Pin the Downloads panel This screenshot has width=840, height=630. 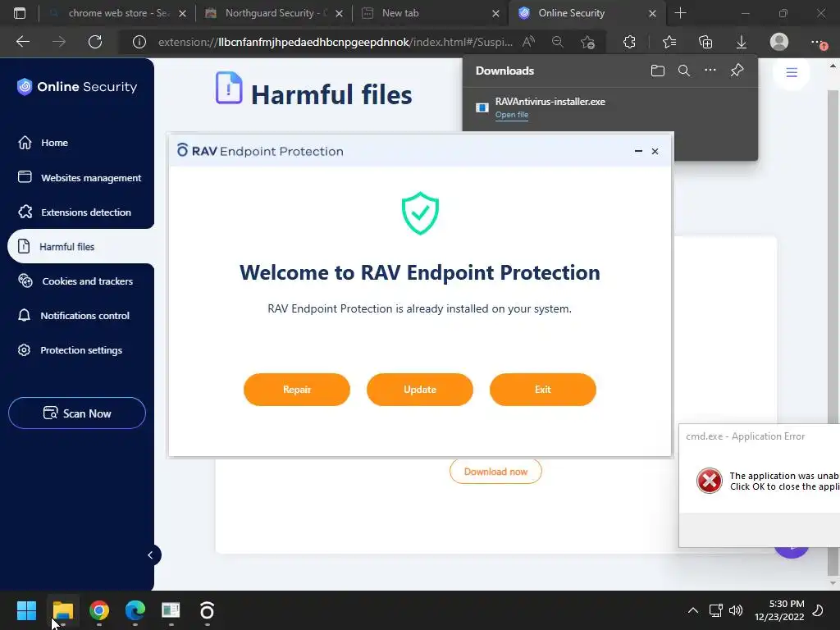737,71
